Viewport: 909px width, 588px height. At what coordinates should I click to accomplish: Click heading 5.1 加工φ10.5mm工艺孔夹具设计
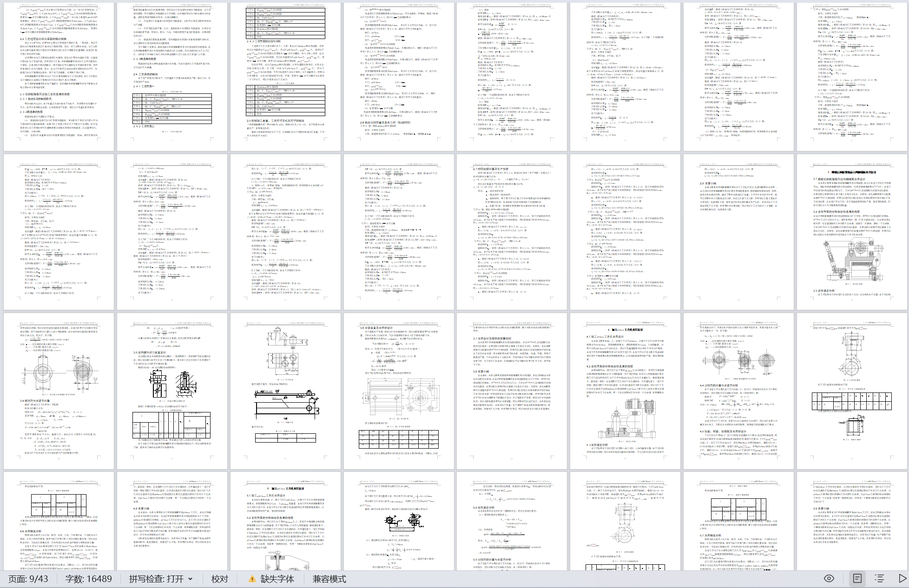[x=266, y=495]
